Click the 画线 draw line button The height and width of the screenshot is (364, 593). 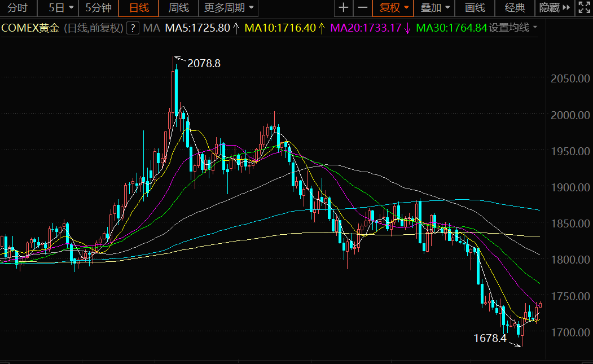[475, 7]
